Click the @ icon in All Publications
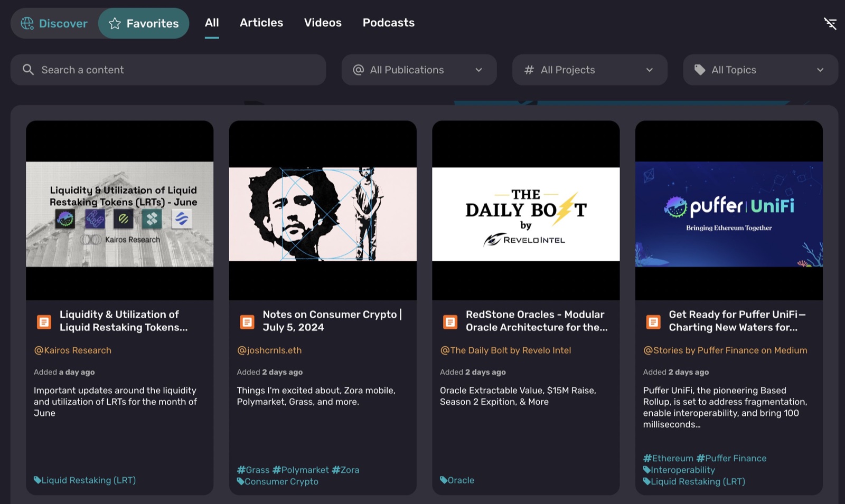 coord(359,70)
